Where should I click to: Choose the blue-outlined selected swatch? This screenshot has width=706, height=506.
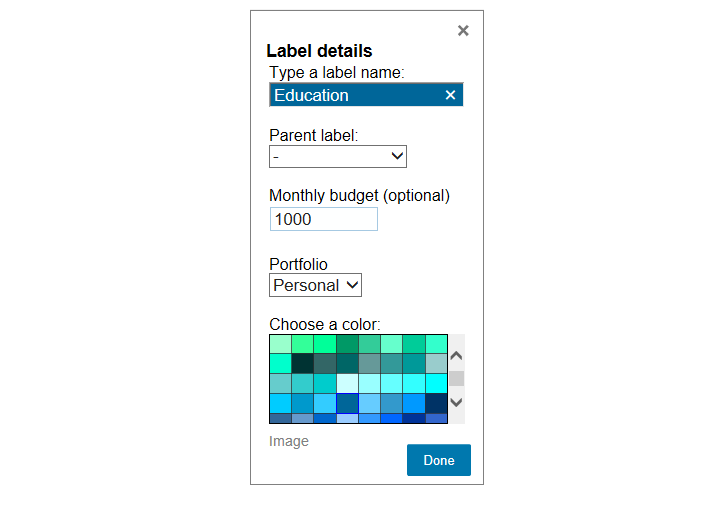[347, 403]
